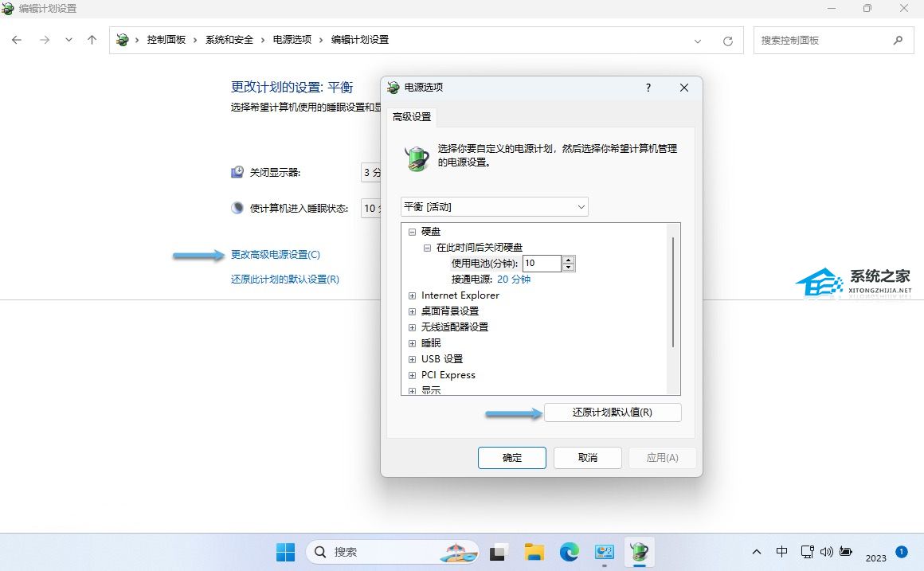Click the control panel icon in the address bar
924x571 pixels.
pyautogui.click(x=123, y=40)
